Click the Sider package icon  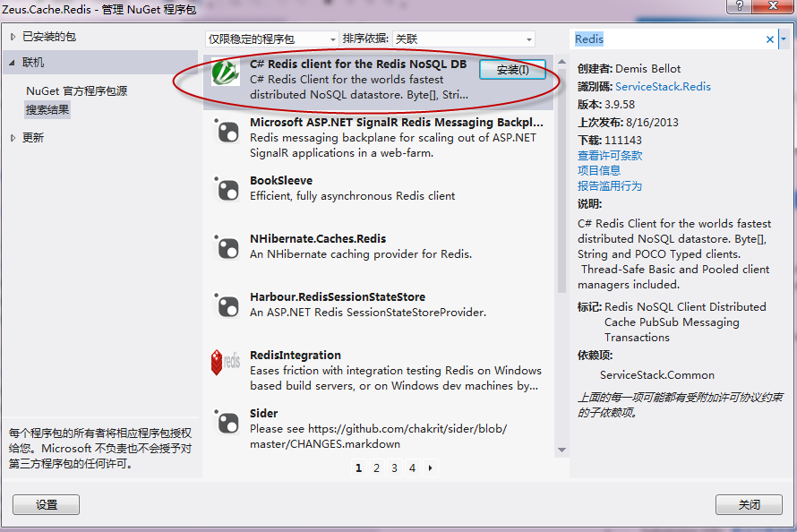point(226,421)
